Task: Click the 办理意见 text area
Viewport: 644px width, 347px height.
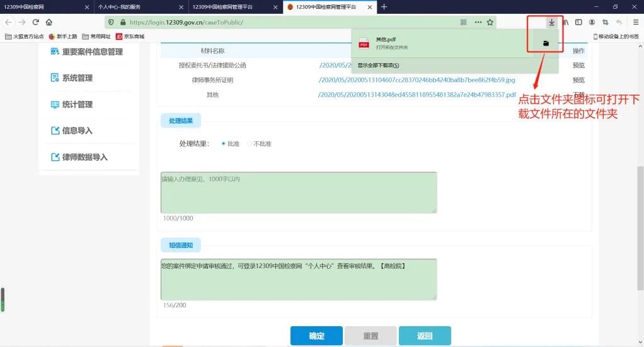Action: click(x=299, y=192)
